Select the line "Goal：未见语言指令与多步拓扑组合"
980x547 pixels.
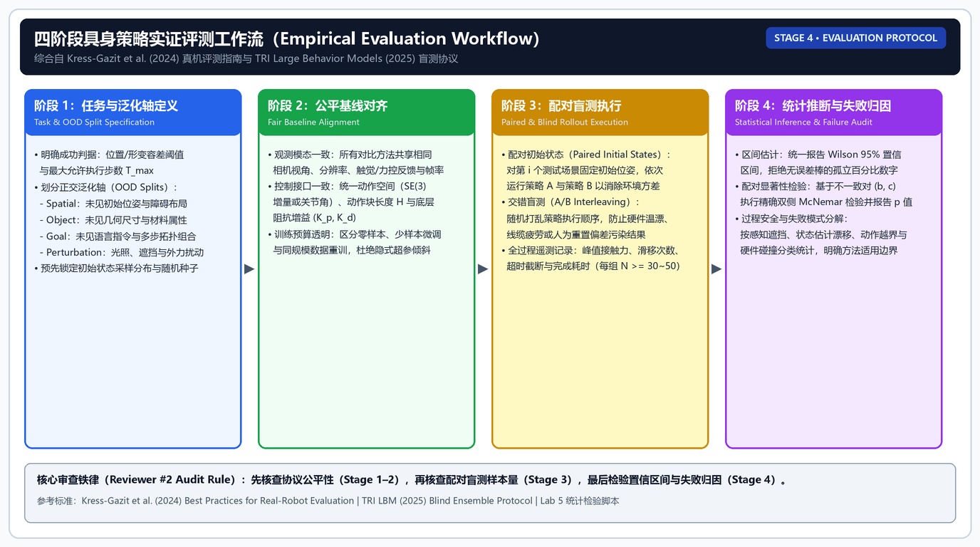tap(118, 236)
